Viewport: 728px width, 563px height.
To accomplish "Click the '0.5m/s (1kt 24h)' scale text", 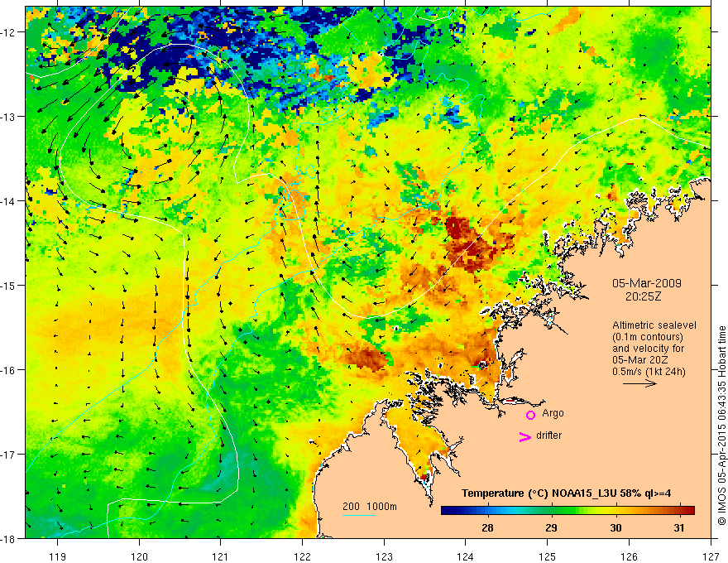I will 649,372.
